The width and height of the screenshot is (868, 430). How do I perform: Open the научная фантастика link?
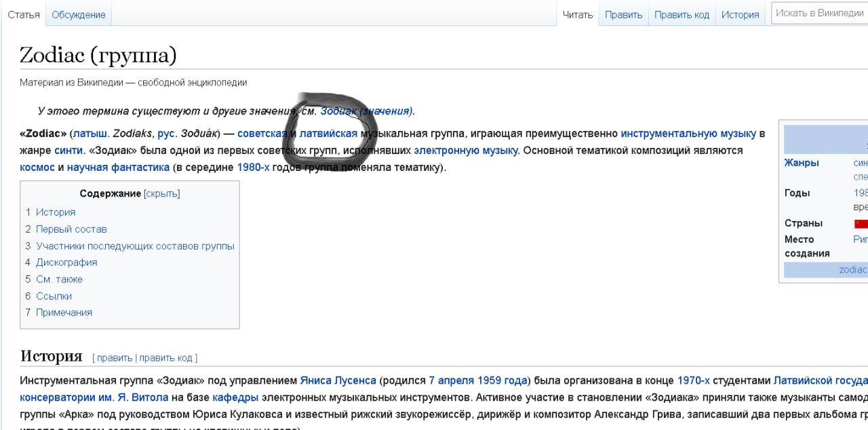[118, 167]
